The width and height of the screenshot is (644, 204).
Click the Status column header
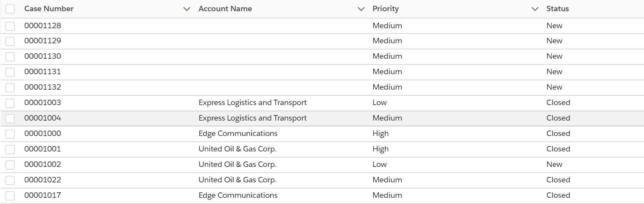(558, 8)
